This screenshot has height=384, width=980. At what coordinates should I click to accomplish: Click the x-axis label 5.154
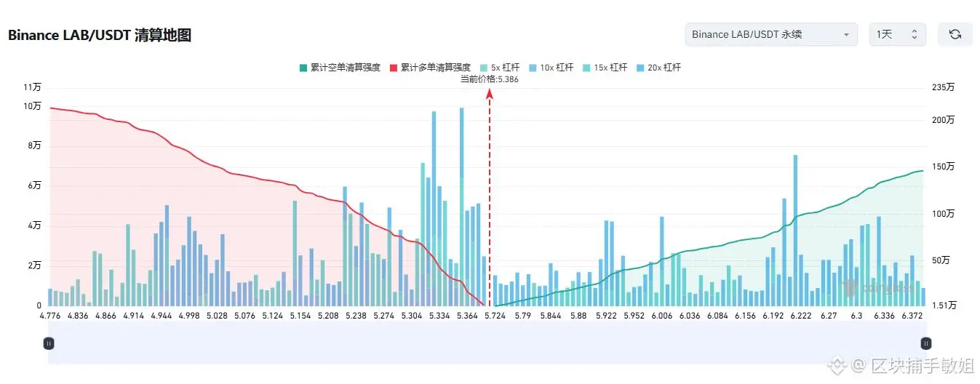tap(300, 316)
